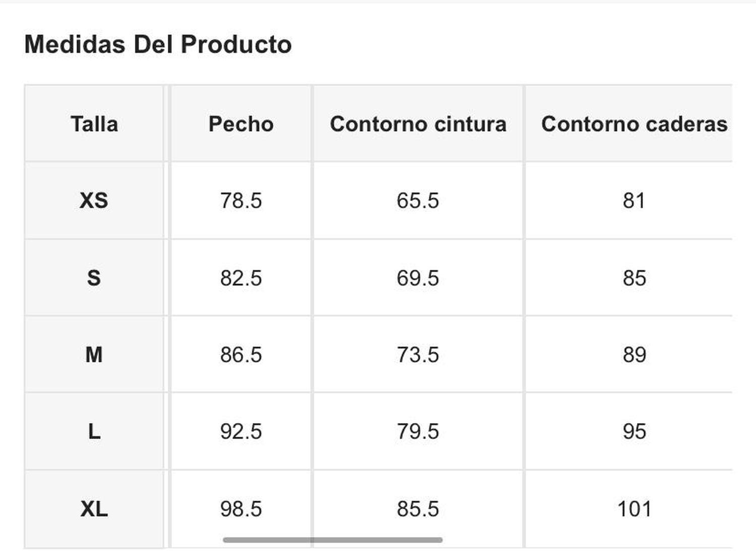Select the 'Talla' column header

[94, 124]
